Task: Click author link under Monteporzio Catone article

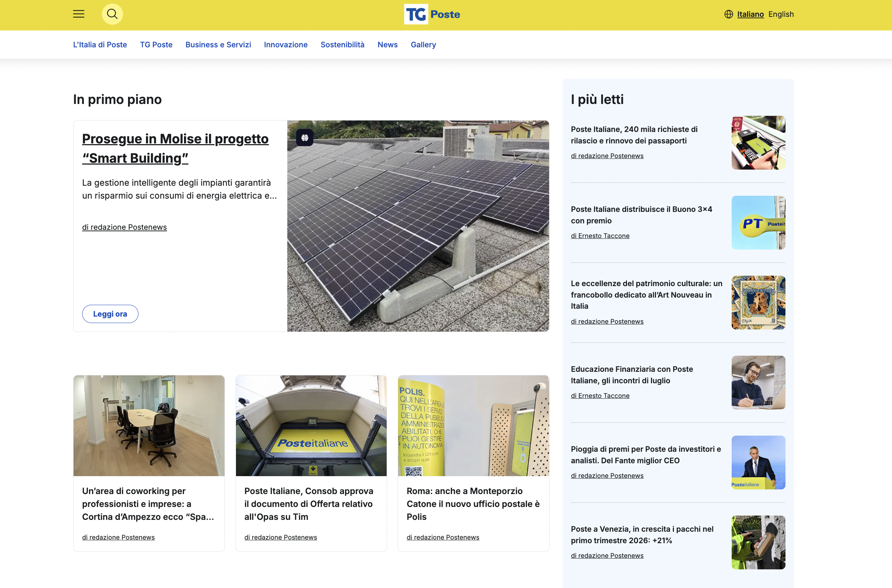Action: click(x=443, y=537)
